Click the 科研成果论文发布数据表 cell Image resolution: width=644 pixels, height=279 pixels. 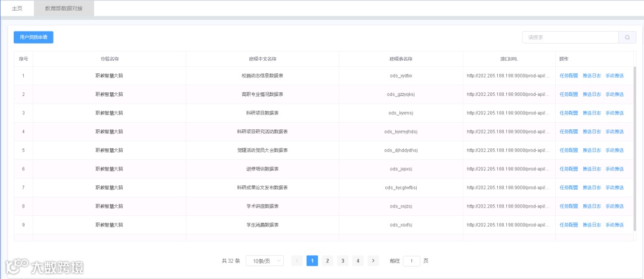[262, 188]
